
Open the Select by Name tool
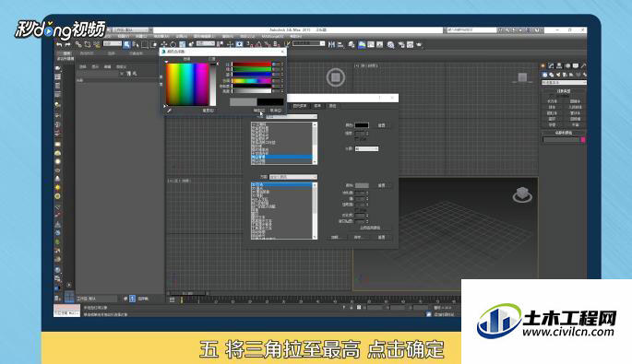click(136, 44)
